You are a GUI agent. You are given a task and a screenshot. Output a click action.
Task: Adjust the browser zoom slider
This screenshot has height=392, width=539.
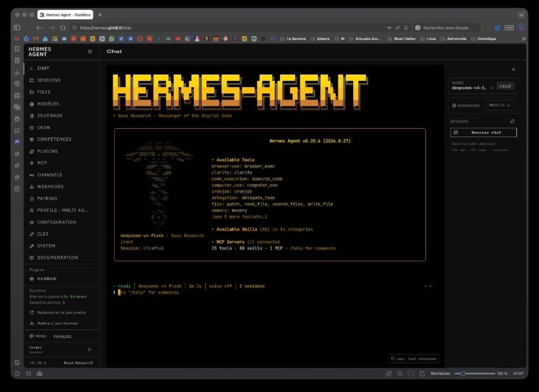pyautogui.click(x=475, y=373)
